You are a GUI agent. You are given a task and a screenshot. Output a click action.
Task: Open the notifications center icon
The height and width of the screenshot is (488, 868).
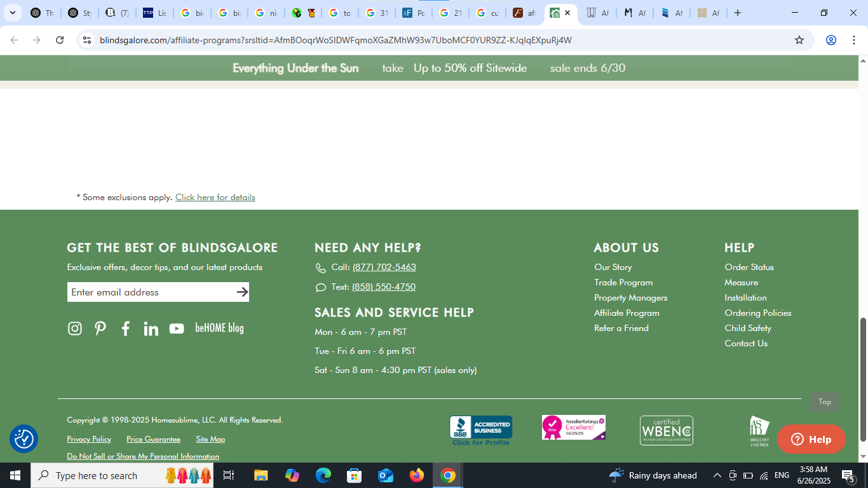click(848, 475)
